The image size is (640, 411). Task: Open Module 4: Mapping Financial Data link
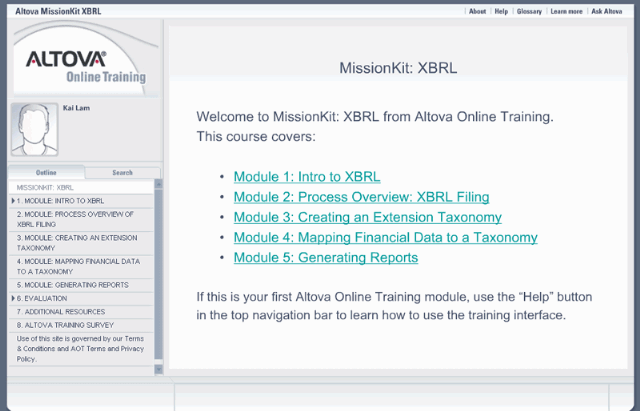pyautogui.click(x=385, y=238)
